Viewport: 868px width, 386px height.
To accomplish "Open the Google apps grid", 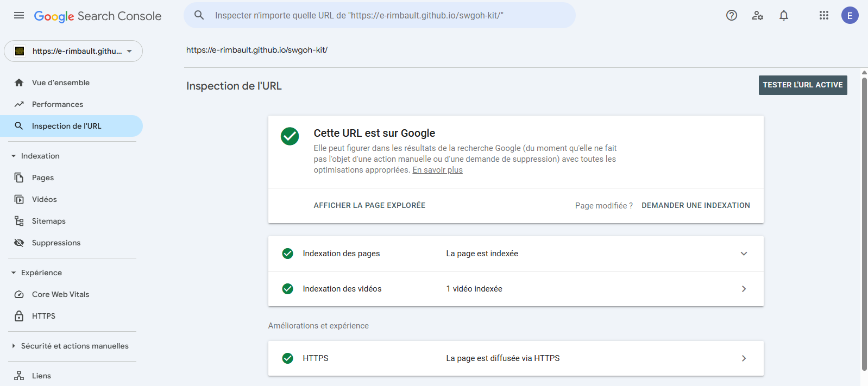I will click(x=824, y=15).
